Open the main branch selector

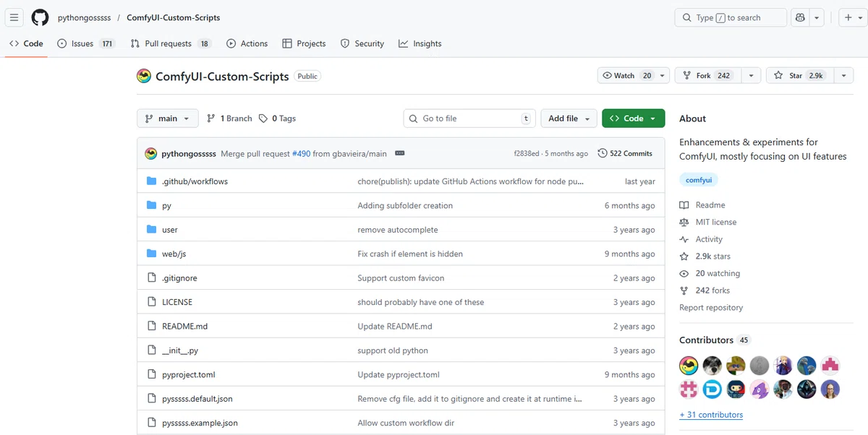[x=167, y=119]
